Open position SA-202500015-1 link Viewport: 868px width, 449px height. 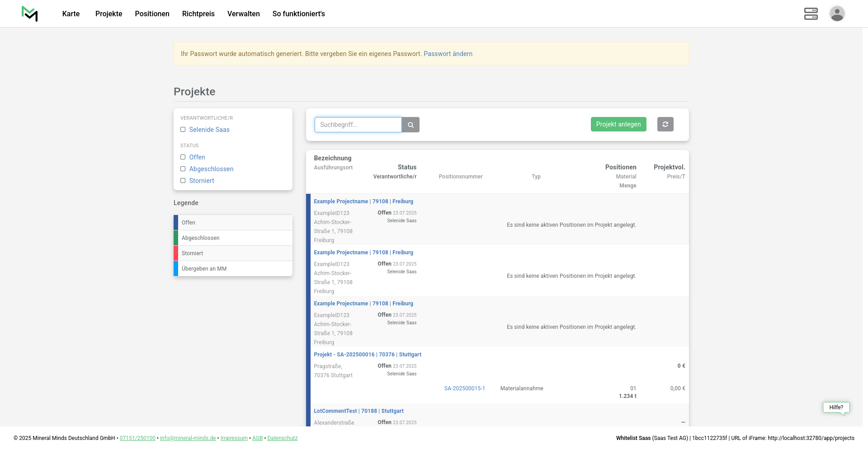click(x=464, y=388)
